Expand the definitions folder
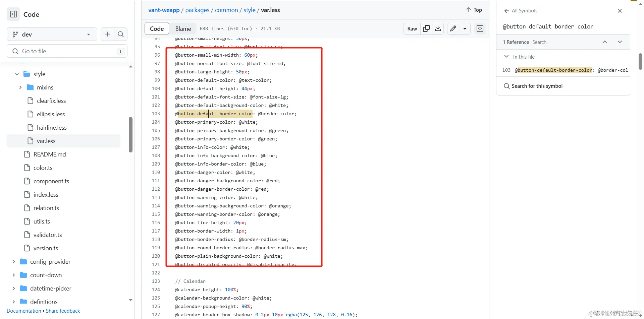Viewport: 644px width, 319px height. click(13, 302)
